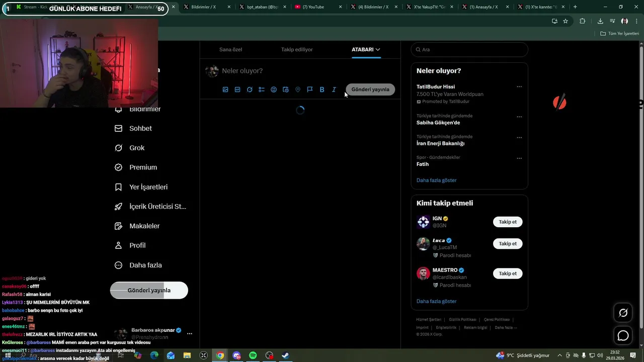Click the Chrome profile avatar

pyautogui.click(x=624, y=21)
